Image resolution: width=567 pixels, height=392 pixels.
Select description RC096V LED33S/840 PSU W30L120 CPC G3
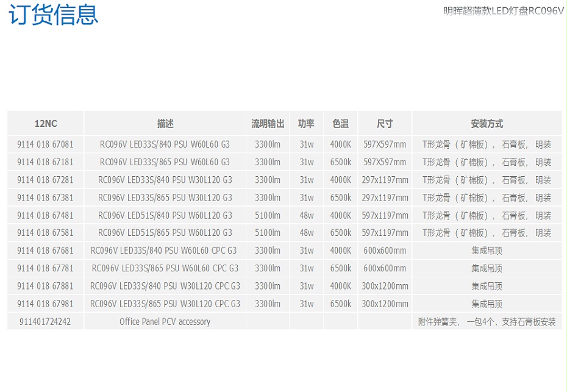click(165, 286)
